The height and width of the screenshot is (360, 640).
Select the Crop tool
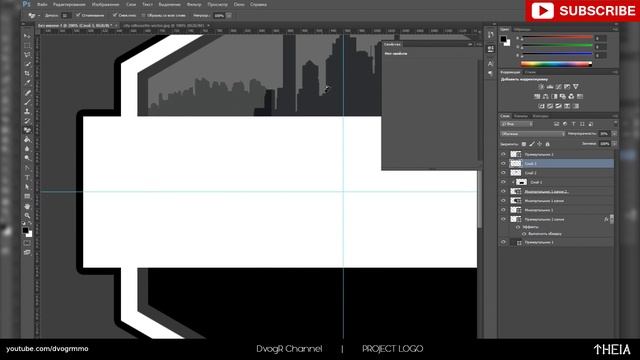[x=27, y=73]
